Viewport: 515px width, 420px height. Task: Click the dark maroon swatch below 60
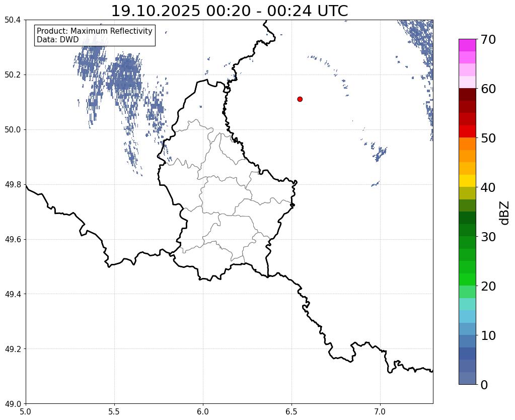(x=467, y=95)
